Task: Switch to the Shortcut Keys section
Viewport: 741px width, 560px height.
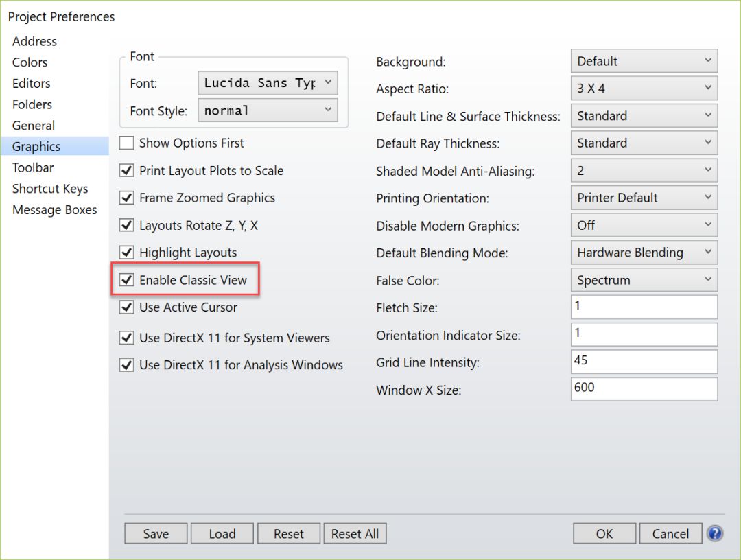Action: [50, 189]
